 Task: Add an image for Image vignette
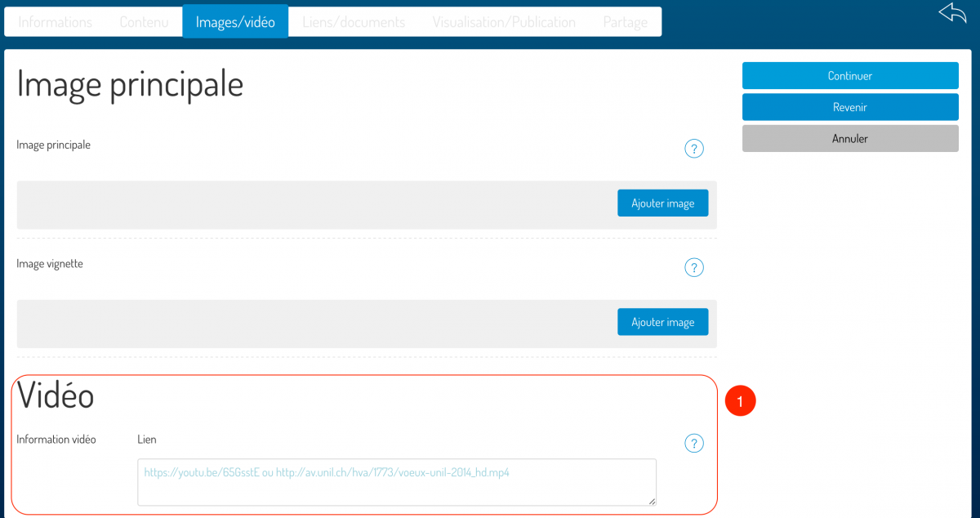point(662,323)
